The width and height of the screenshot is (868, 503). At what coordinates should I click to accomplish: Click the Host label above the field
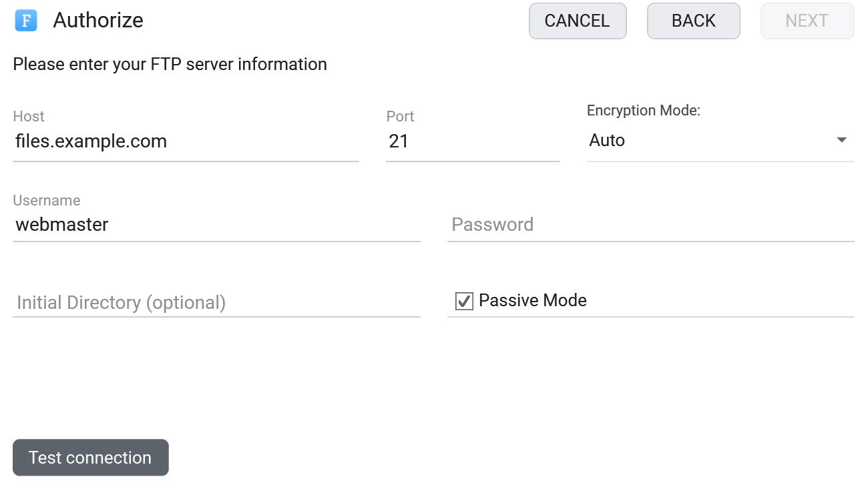tap(29, 116)
